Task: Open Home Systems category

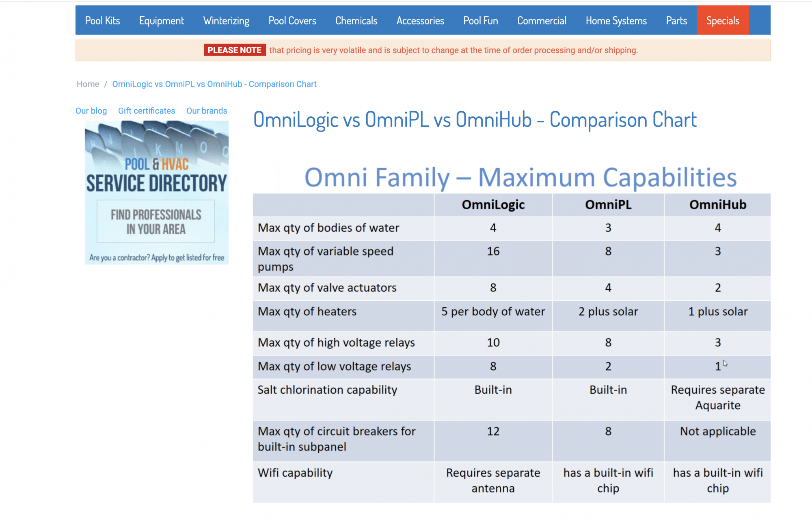Action: click(616, 21)
